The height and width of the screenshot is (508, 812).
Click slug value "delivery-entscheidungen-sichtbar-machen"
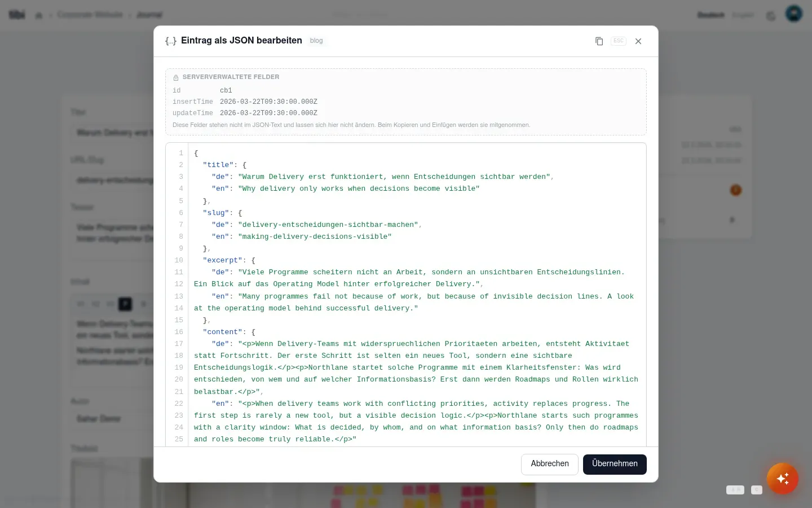328,225
